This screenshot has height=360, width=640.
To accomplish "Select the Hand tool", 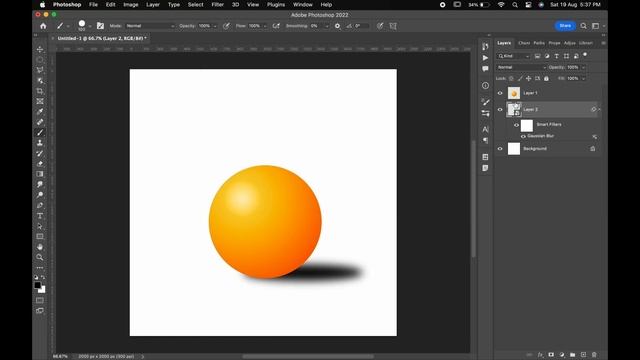I will (40, 247).
